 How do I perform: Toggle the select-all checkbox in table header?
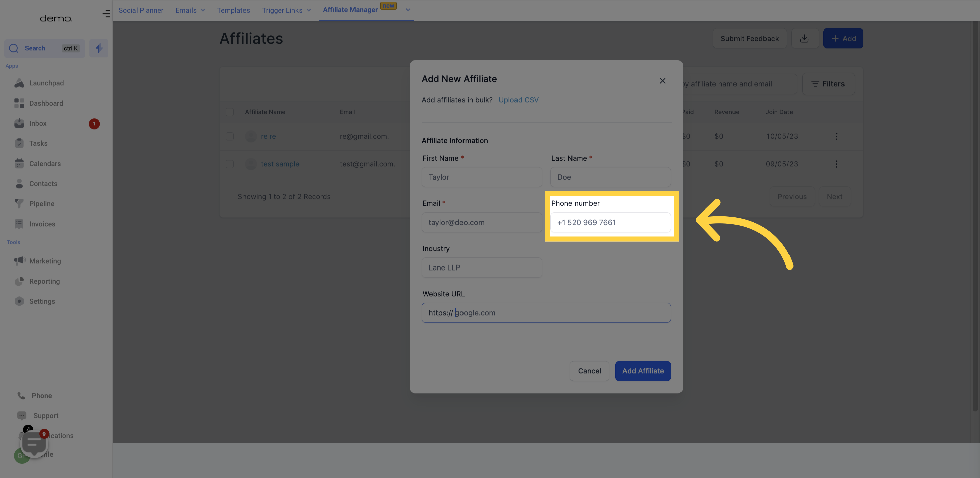click(229, 112)
